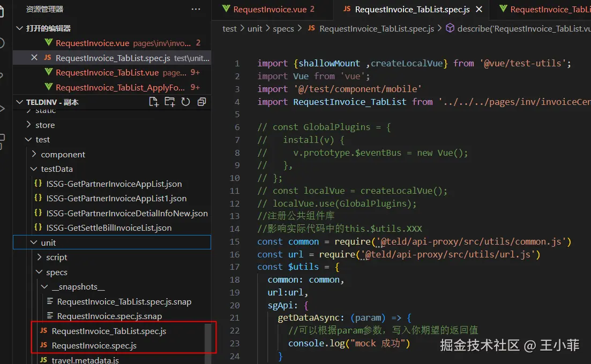
Task: Click the JS icon next to RequestInvoice.spec.js
Action: tap(44, 345)
